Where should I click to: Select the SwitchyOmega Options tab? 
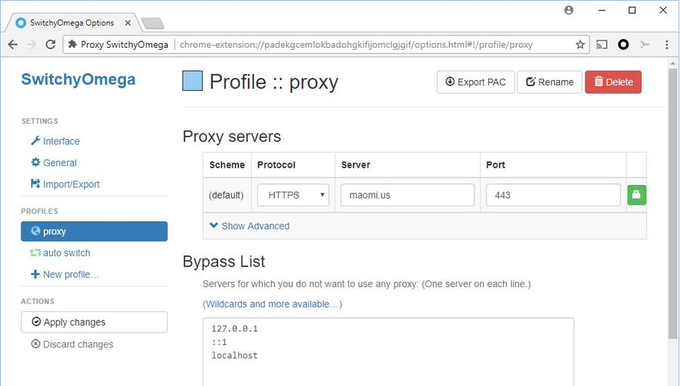[72, 23]
